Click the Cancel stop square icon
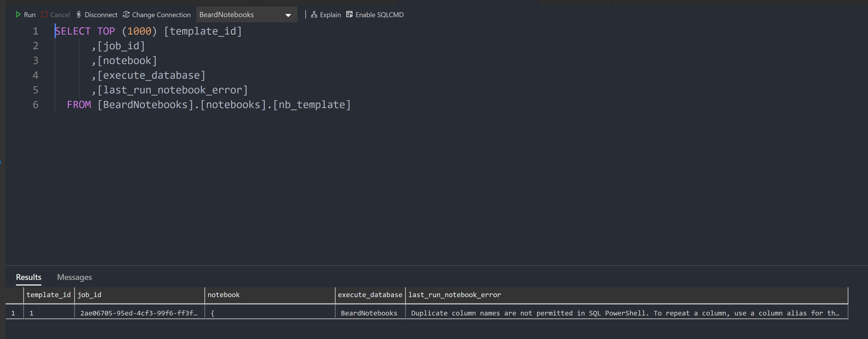Screen dimensions: 868x339 (45, 14)
